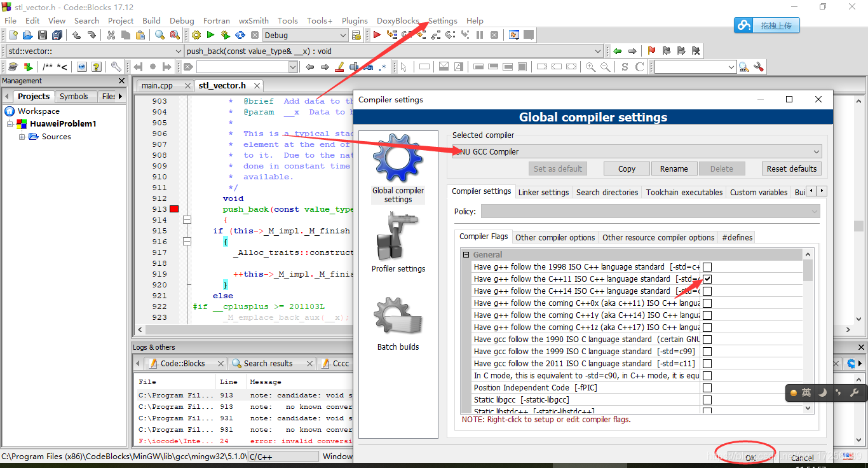Image resolution: width=868 pixels, height=468 pixels.
Task: Enable the 1998 ISO C++ standard checkbox
Action: coord(707,267)
